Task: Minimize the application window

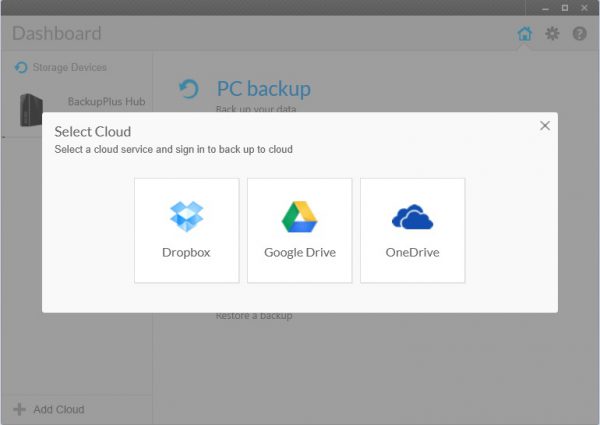Action: [545, 8]
